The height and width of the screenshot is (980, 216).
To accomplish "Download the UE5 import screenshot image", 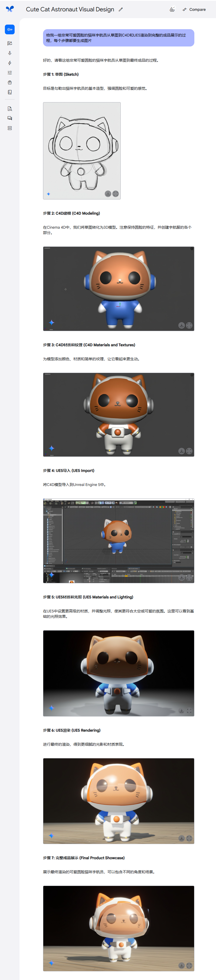I will click(x=182, y=578).
